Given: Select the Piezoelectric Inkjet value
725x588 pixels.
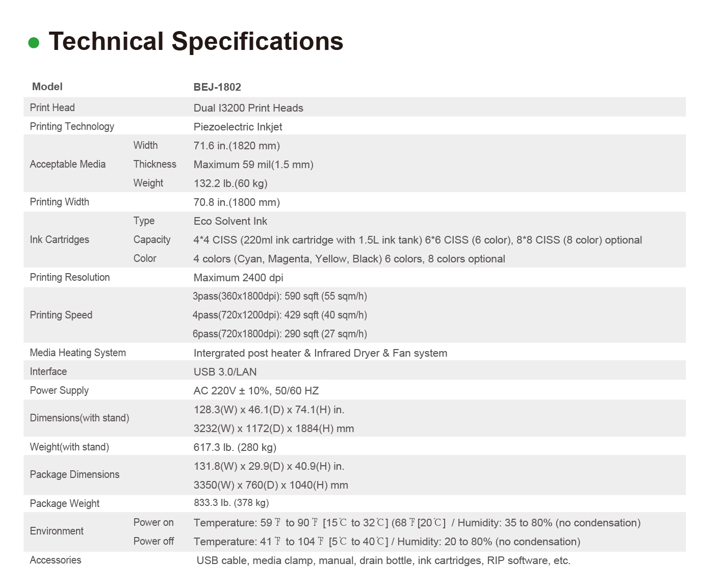Looking at the screenshot, I should point(238,127).
